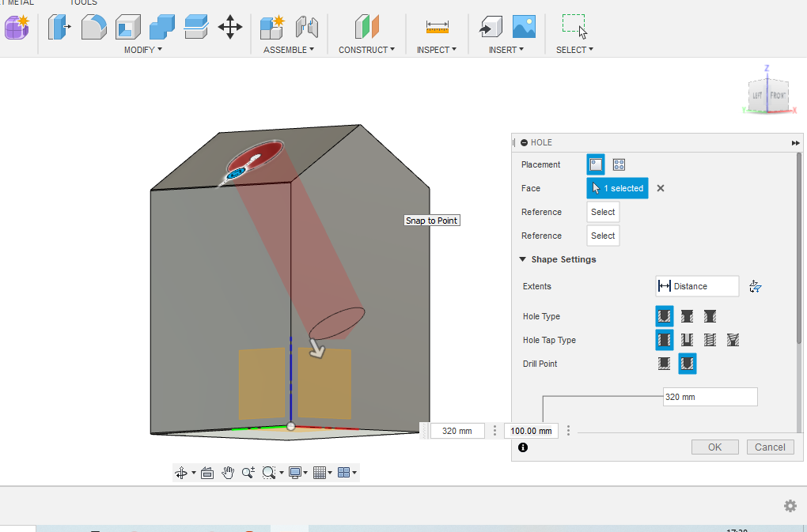Expand the Hole dialog with double arrows
807x532 pixels.
pos(795,143)
